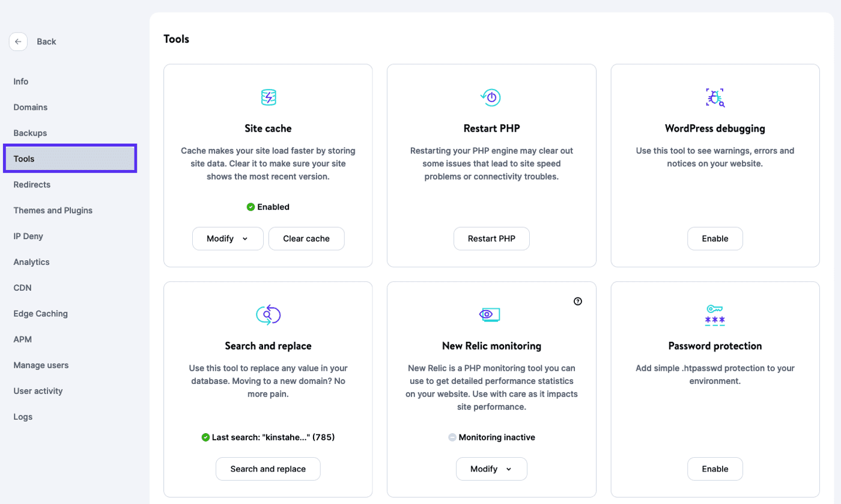Click the Monitoring inactive status indicator
This screenshot has width=841, height=504.
491,437
